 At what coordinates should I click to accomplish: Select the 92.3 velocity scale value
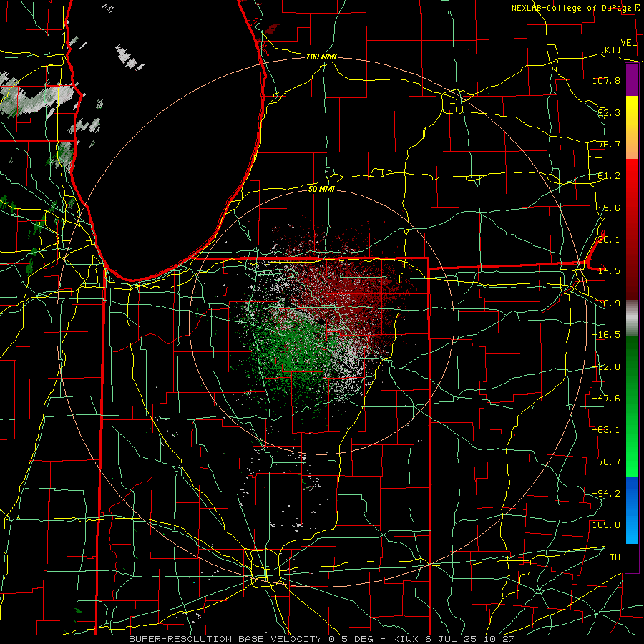tap(609, 112)
